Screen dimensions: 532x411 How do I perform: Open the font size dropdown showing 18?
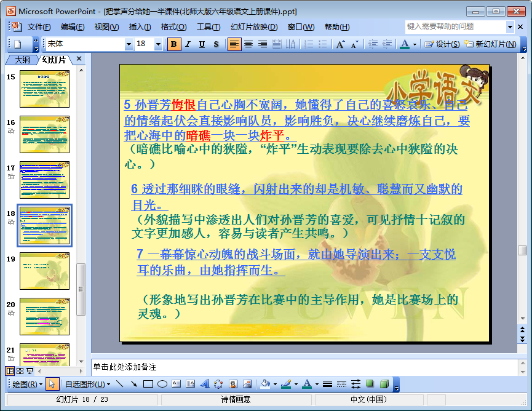tap(158, 44)
